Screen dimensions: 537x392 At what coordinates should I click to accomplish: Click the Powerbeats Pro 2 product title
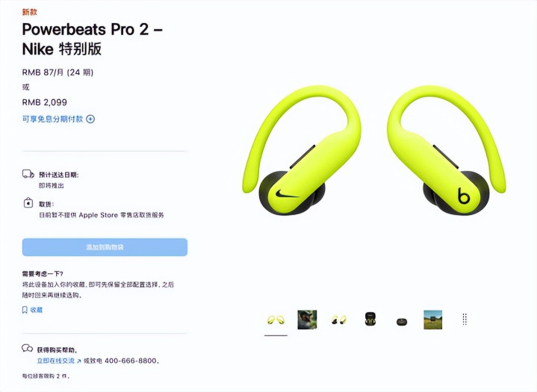coord(93,39)
